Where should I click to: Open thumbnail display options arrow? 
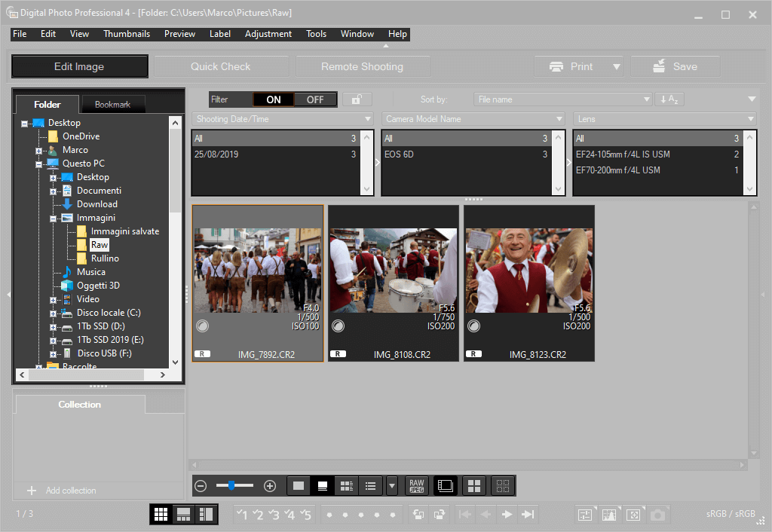[x=392, y=486]
